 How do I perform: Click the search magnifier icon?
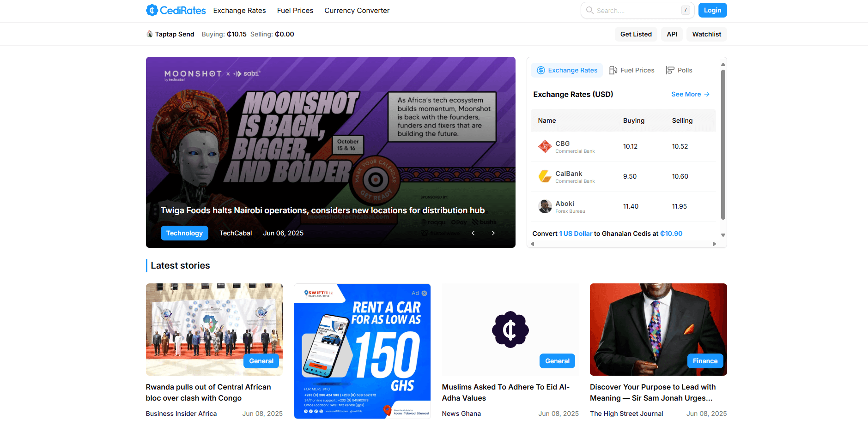click(x=590, y=10)
